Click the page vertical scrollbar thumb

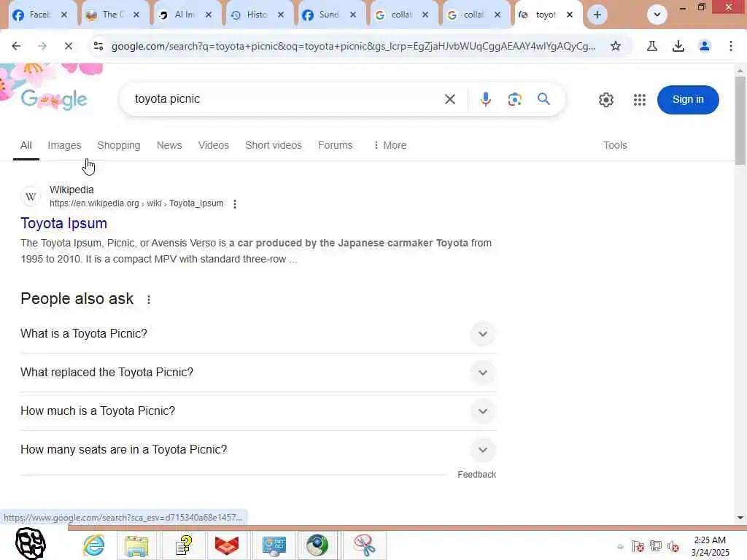(x=740, y=120)
